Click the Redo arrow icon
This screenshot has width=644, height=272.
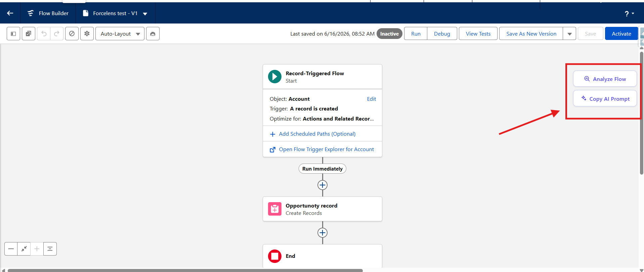(x=57, y=34)
